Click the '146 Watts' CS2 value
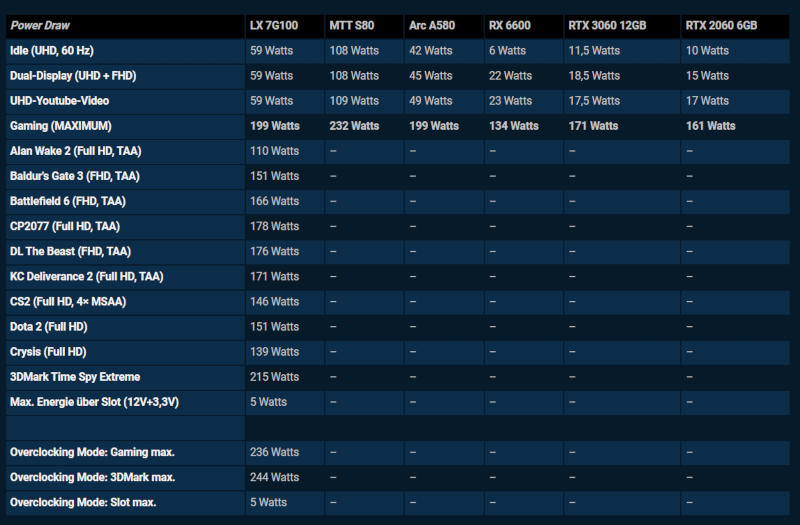The image size is (800, 525). coord(274,302)
